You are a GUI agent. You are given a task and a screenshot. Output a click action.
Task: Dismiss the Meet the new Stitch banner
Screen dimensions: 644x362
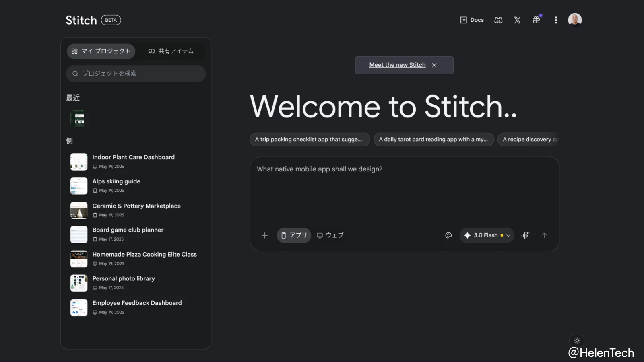pyautogui.click(x=434, y=65)
